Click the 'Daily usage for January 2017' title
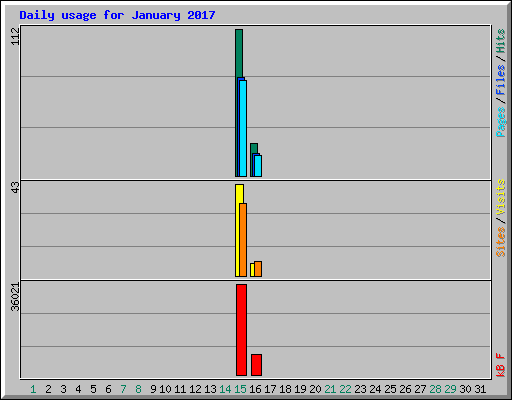 [x=117, y=15]
